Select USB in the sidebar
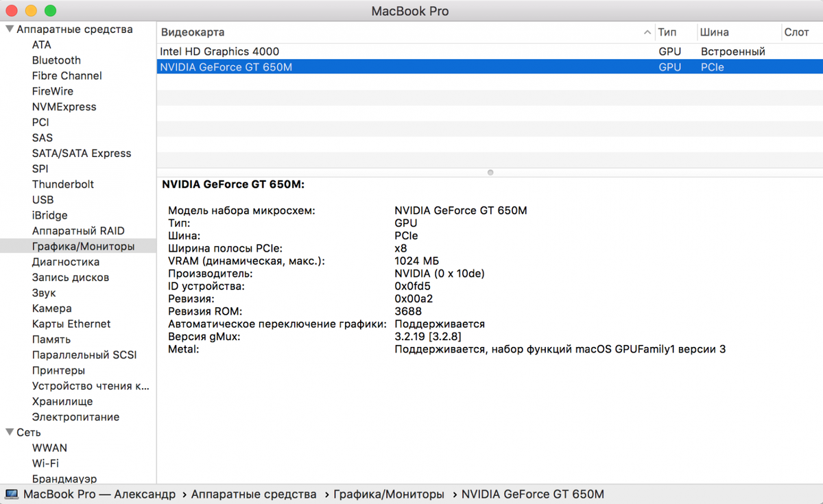823x504 pixels. (x=43, y=200)
